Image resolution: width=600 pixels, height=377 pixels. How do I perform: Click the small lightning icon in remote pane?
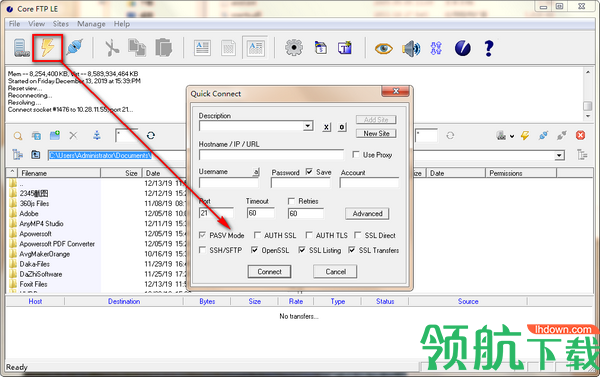(x=525, y=135)
